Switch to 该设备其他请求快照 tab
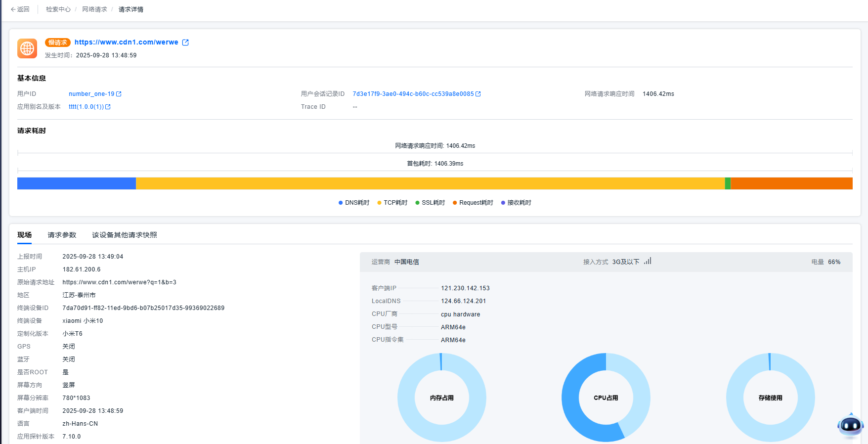 tap(125, 235)
